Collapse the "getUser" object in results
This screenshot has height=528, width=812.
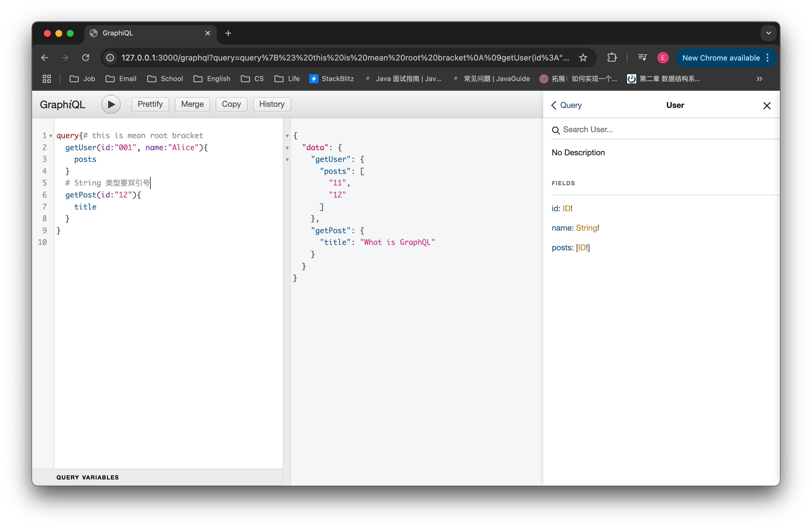287,160
